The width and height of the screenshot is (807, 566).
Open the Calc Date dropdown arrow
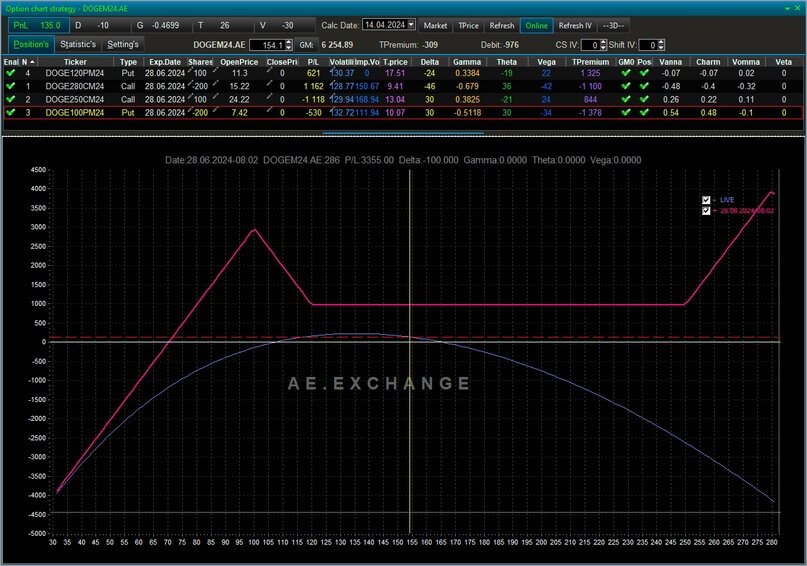click(x=411, y=25)
